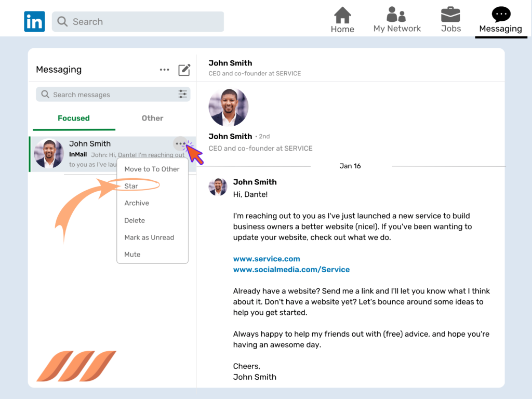Screen dimensions: 532x399
Task: Go to Home in the navigation bar
Action: 342,20
